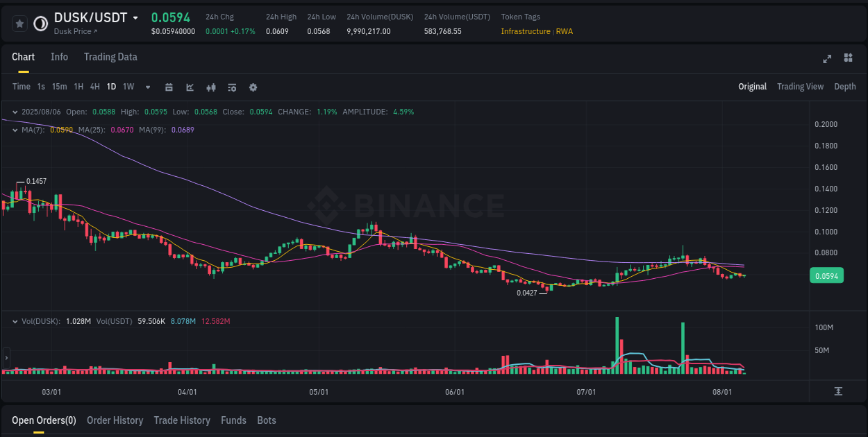Switch chart mode to Trading View
868x437 pixels.
pos(800,87)
